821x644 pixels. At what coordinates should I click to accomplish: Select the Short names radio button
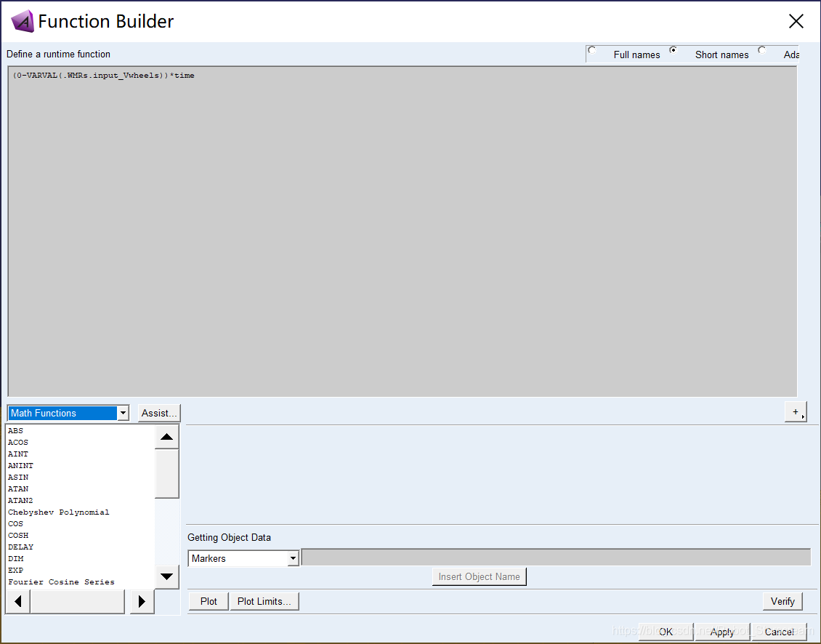click(x=674, y=51)
